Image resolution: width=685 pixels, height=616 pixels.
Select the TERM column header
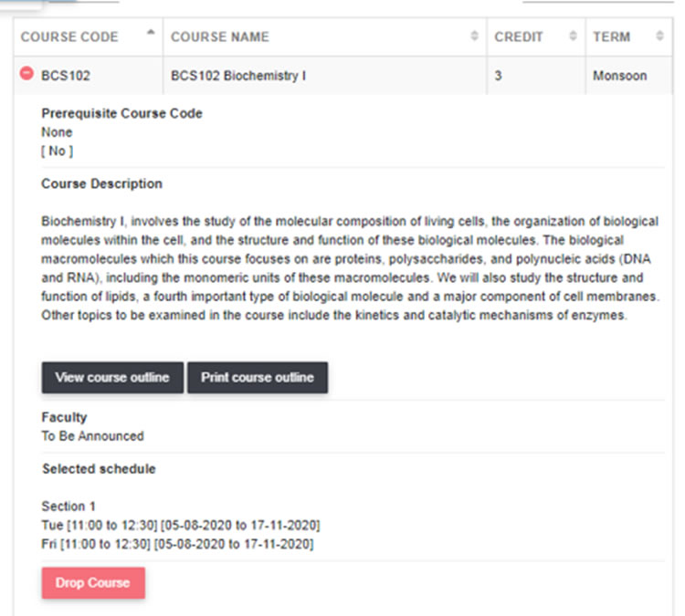click(x=628, y=37)
